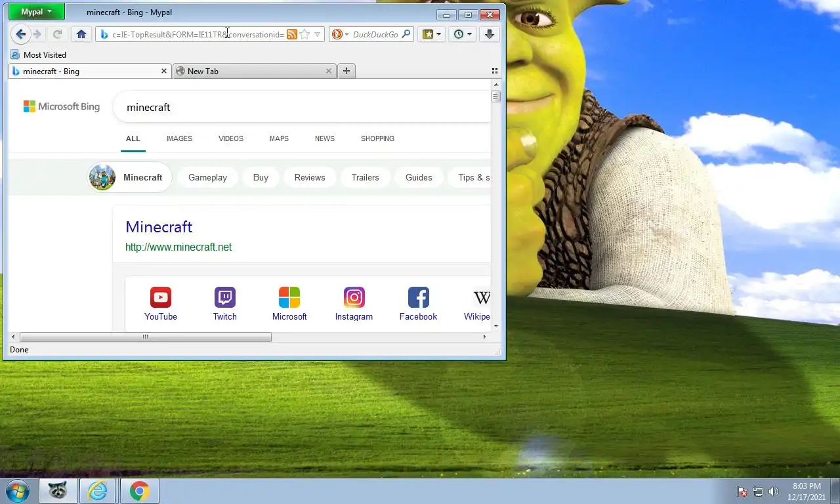Subscribe via the orange RSS feed icon
This screenshot has height=504, width=840.
point(292,34)
